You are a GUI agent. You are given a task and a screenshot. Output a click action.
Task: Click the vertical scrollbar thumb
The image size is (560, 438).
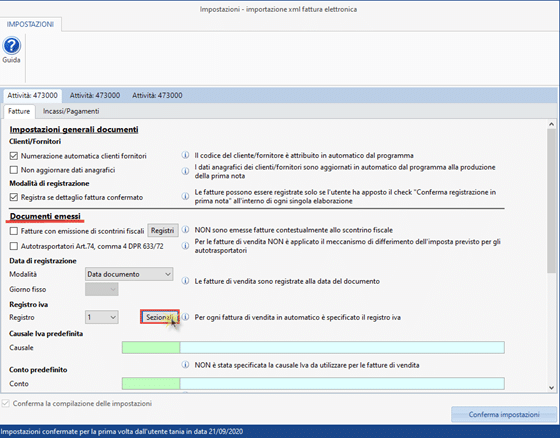(x=551, y=201)
